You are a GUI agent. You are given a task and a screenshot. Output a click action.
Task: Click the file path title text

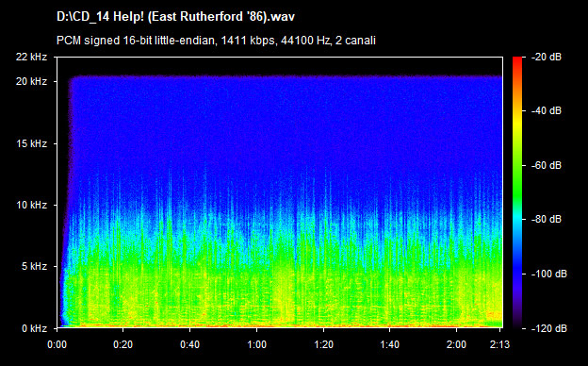click(175, 17)
